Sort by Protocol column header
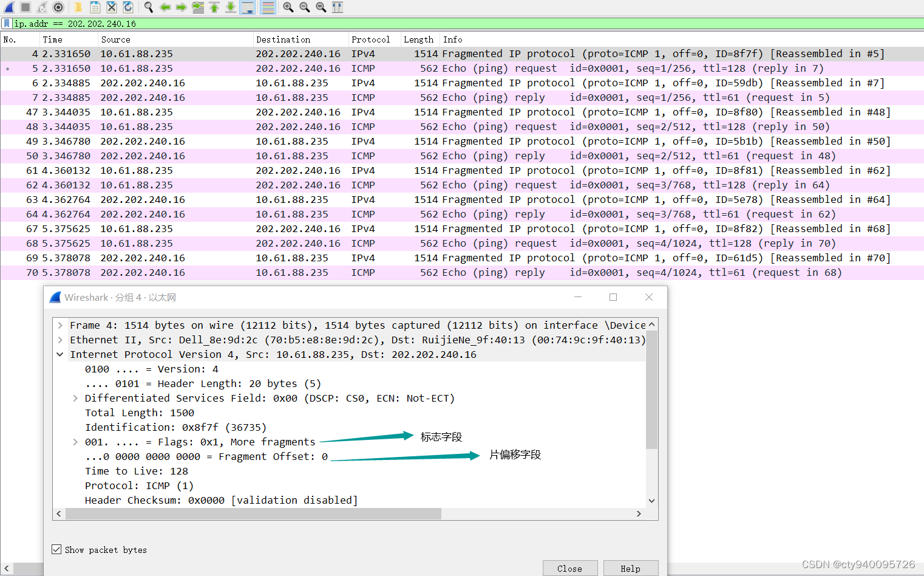The height and width of the screenshot is (576, 924). [x=374, y=39]
